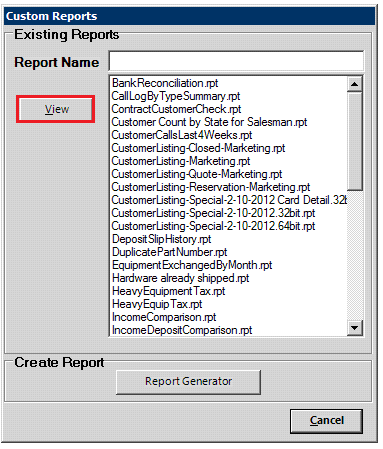Image resolution: width=383 pixels, height=449 pixels.
Task: Select CustomerListing-Special-2-10-2012.32bit.rpt
Action: [213, 213]
